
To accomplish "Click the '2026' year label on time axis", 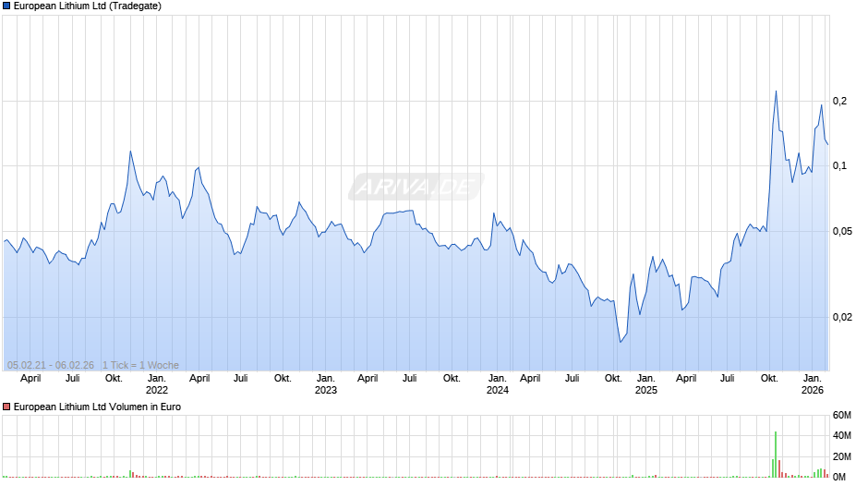I will pos(813,390).
